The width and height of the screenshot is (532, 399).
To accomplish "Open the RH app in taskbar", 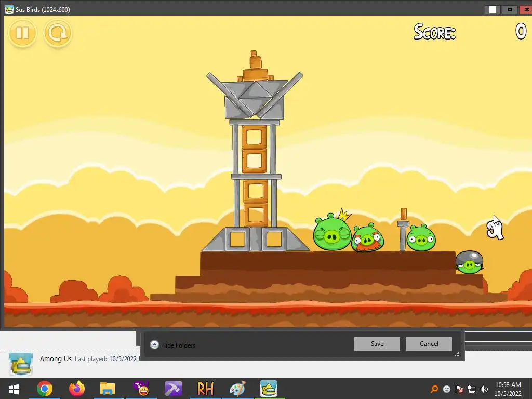I will pos(205,389).
